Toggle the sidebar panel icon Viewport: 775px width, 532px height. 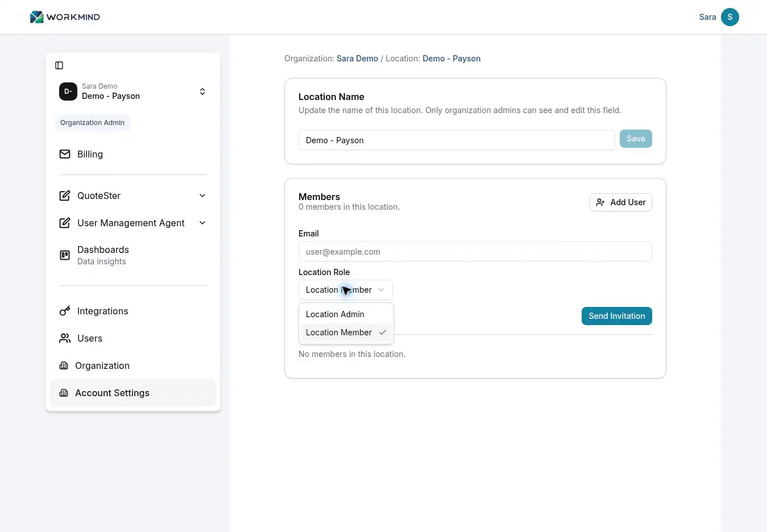[x=59, y=65]
